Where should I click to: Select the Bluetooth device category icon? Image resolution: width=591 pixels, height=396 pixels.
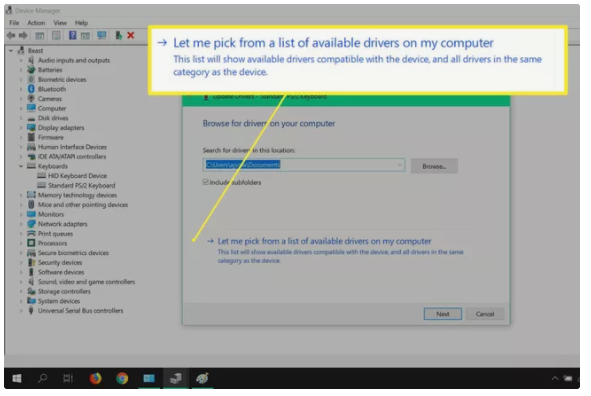31,89
